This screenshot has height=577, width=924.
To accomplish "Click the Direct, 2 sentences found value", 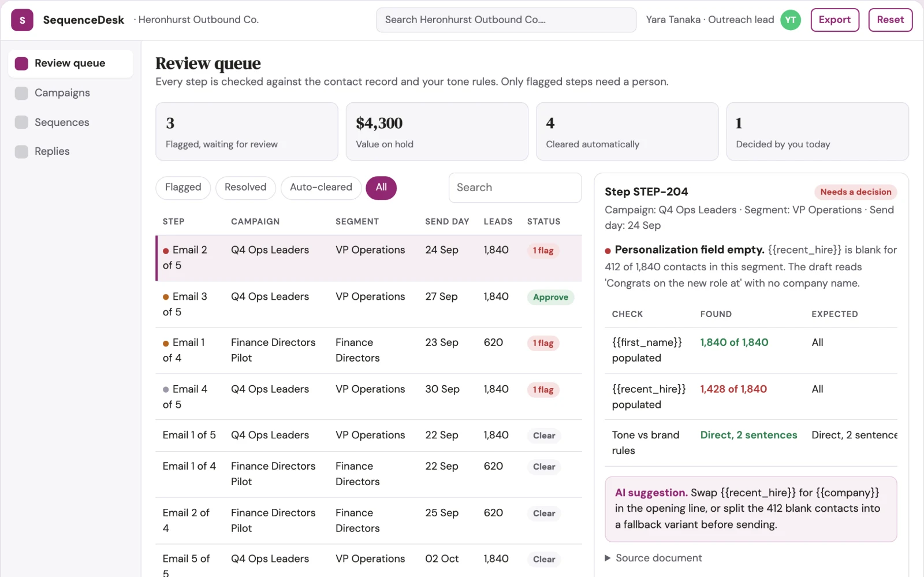I will [x=748, y=435].
